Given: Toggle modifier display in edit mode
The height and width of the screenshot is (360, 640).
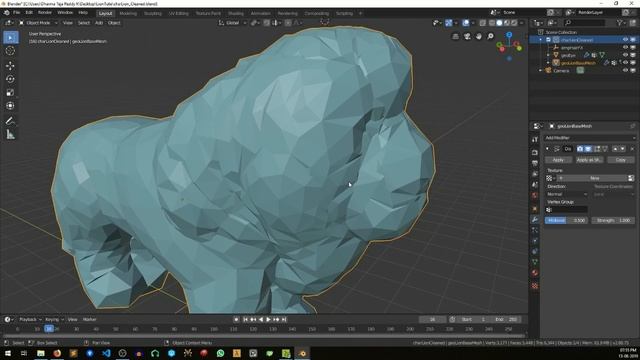Looking at the screenshot, I should click(597, 149).
